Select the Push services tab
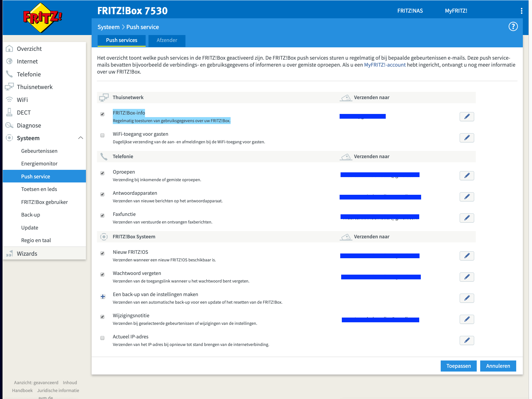 [x=122, y=40]
